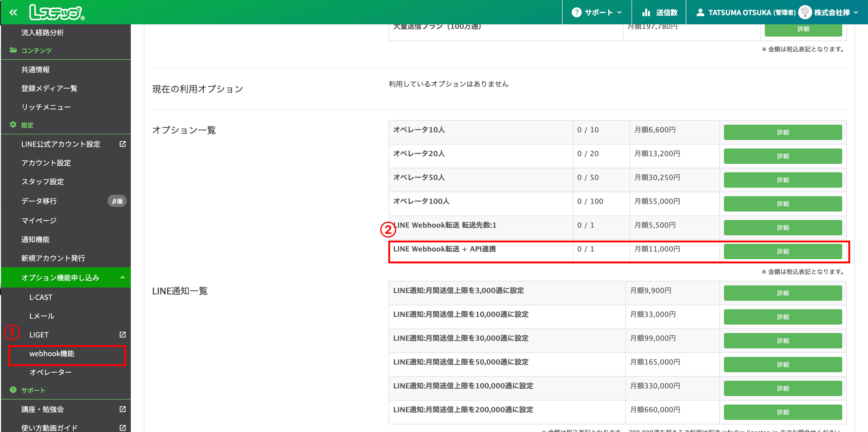
Task: Open webhook機能 in the sidebar
Action: [51, 354]
